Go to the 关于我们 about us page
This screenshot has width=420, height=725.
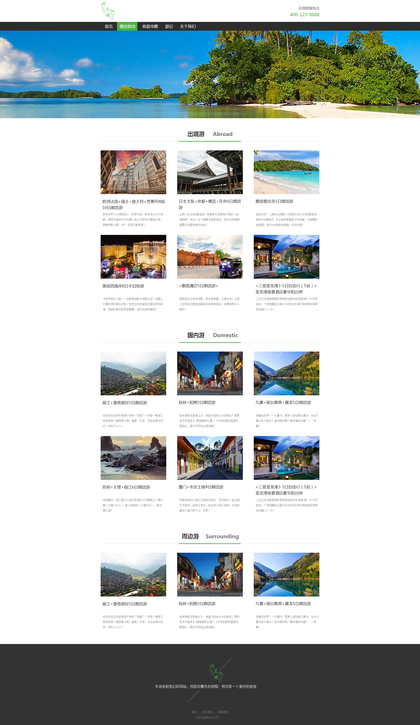pos(188,26)
